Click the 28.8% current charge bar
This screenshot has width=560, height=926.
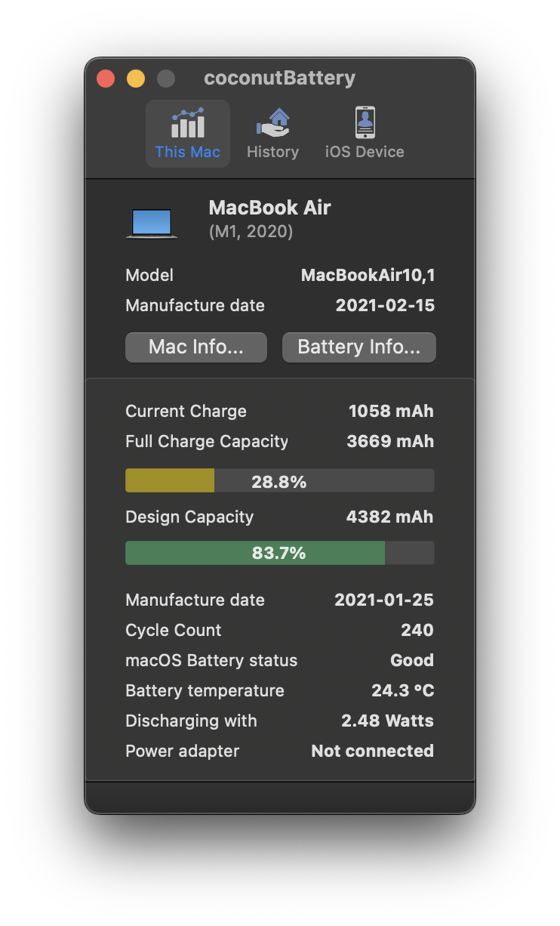click(x=280, y=481)
